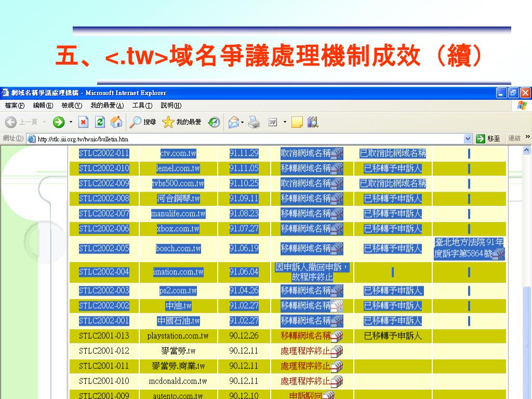Click 移轉網域名稱 link in playstation.com.tw row
532x399 pixels.
point(305,336)
